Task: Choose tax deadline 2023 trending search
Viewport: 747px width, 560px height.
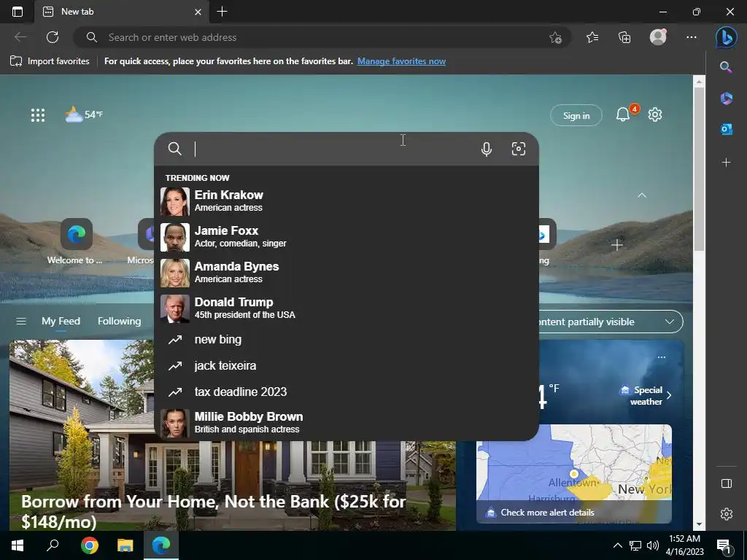Action: (347, 392)
